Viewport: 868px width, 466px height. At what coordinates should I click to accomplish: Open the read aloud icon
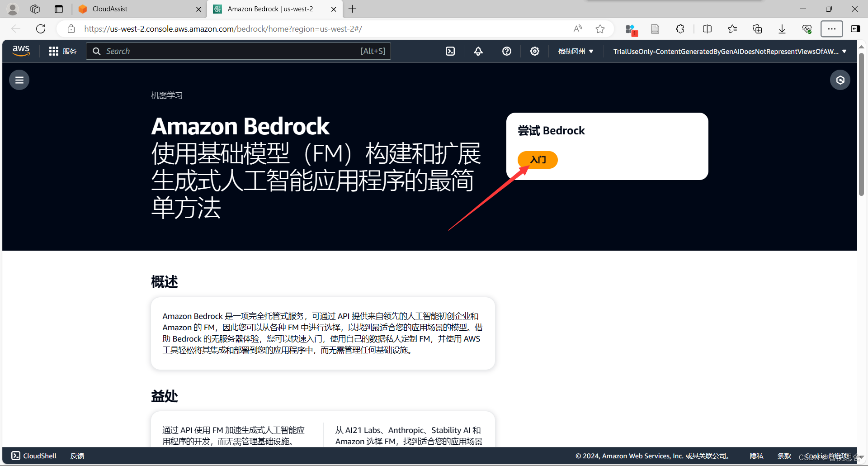pos(578,29)
